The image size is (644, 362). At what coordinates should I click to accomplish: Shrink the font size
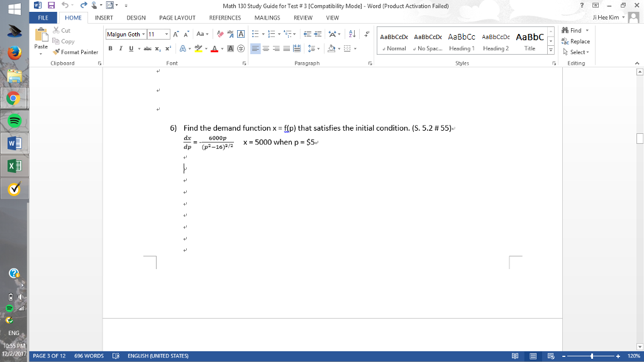click(x=186, y=34)
